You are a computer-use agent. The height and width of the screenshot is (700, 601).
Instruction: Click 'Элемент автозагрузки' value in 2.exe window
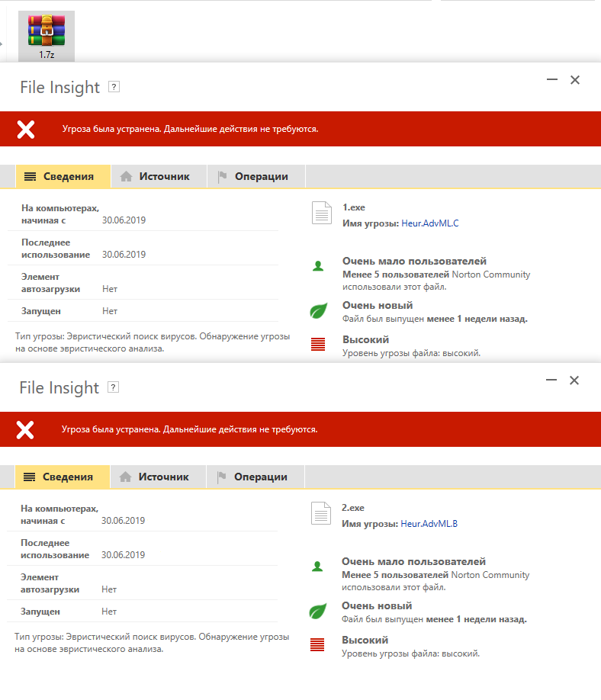click(109, 589)
